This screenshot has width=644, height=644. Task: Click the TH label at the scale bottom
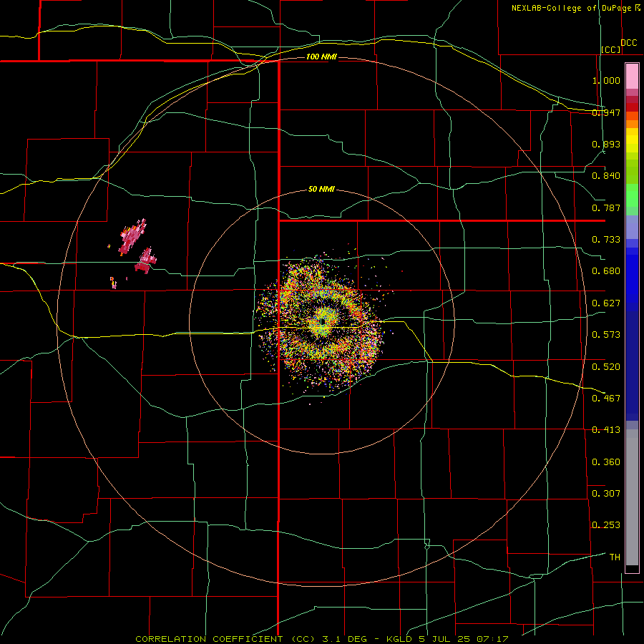[x=615, y=557]
